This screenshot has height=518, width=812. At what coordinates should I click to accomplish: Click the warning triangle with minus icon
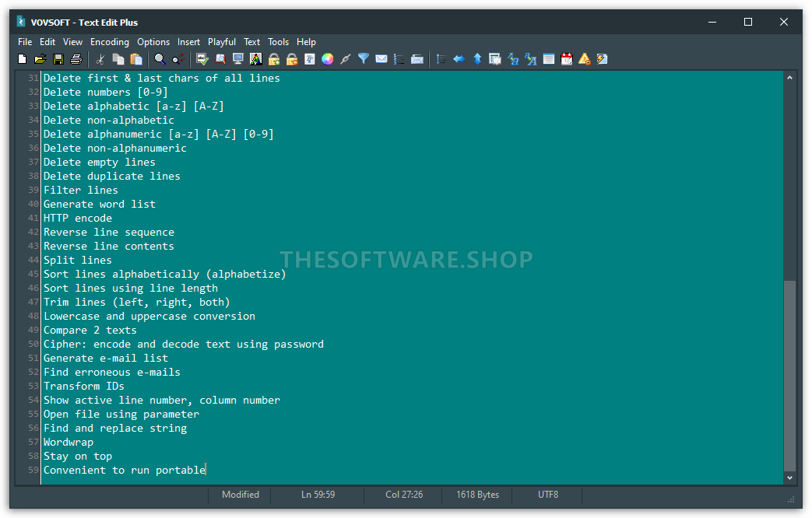tap(585, 59)
